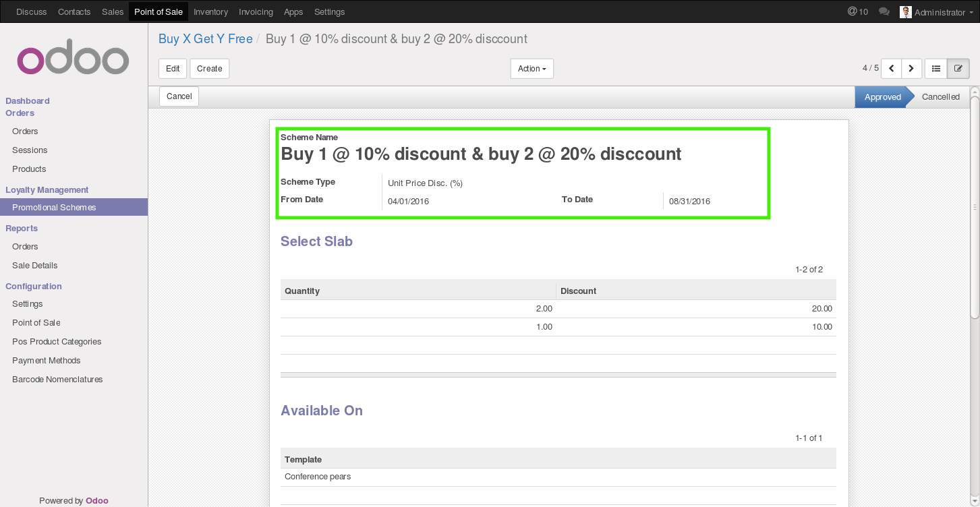The width and height of the screenshot is (980, 507).
Task: Click the Edit button
Action: 173,69
